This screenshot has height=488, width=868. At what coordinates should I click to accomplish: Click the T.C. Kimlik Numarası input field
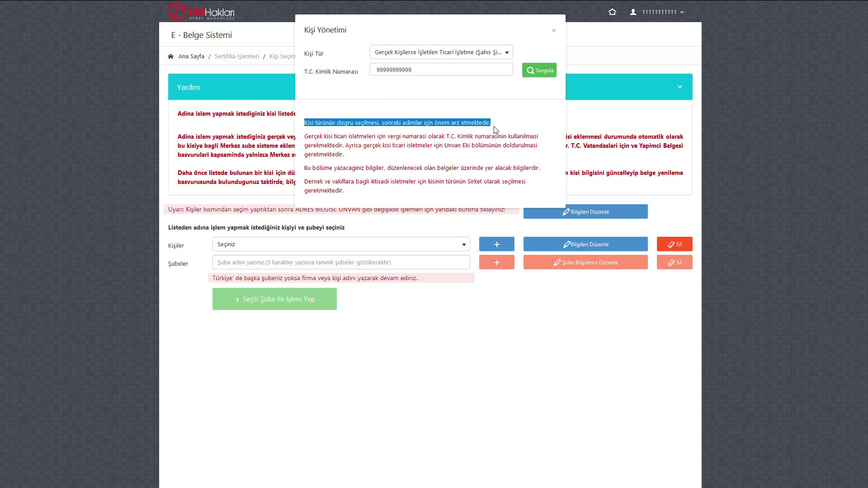pos(441,70)
